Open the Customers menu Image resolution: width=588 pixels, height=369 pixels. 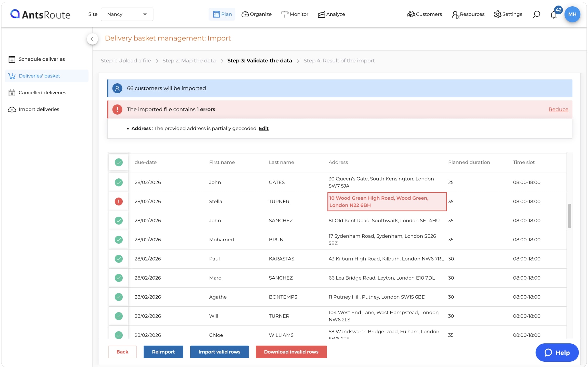click(x=424, y=14)
